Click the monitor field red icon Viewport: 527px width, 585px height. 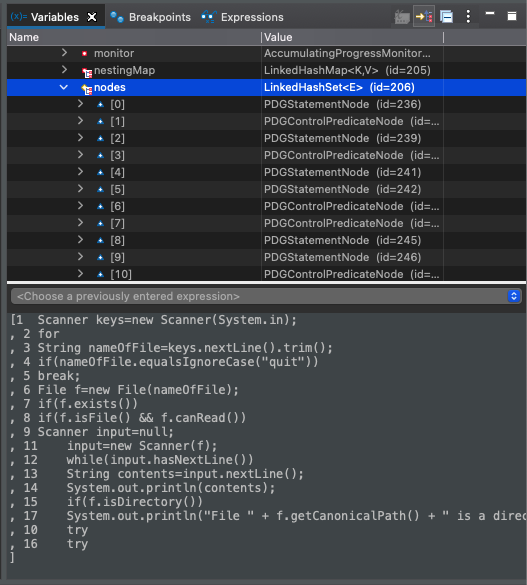85,54
